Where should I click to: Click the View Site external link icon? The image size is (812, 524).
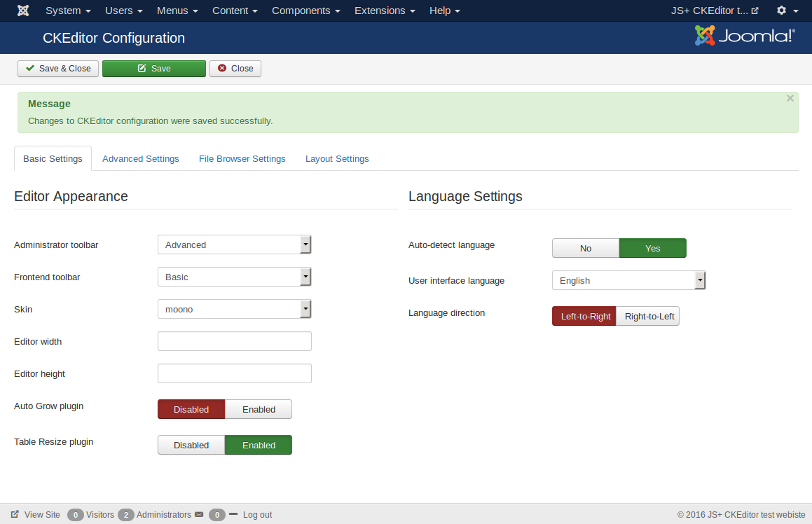pos(15,514)
